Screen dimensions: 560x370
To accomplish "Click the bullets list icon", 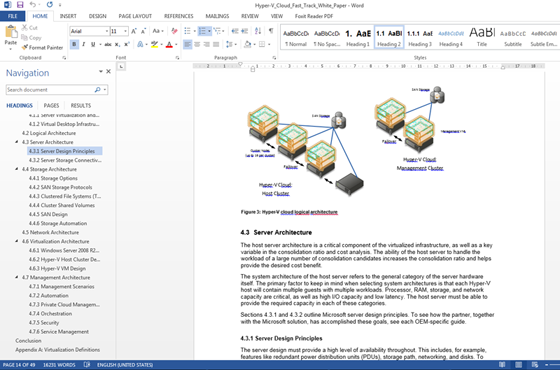I will [x=187, y=31].
